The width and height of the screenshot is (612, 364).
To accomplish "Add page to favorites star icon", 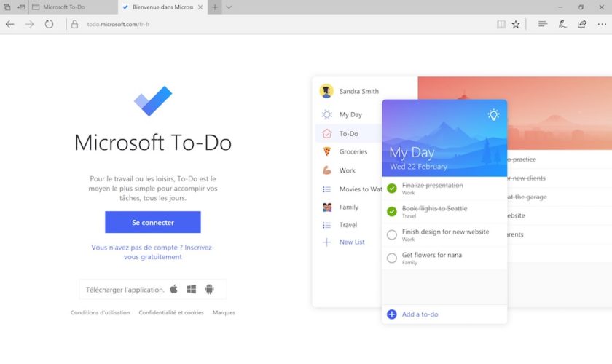I will 516,24.
